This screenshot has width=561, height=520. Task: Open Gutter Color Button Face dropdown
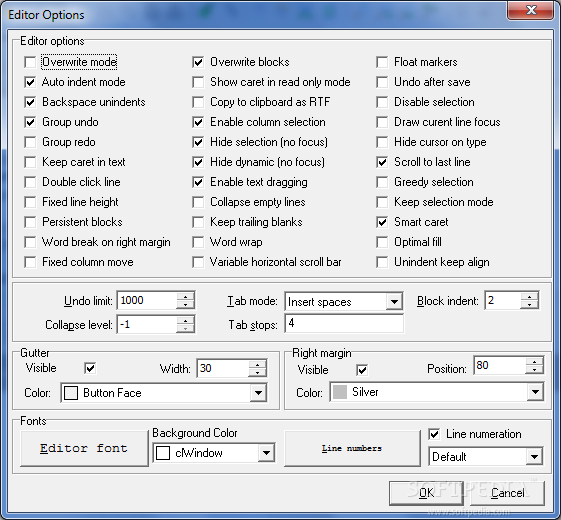tap(258, 393)
